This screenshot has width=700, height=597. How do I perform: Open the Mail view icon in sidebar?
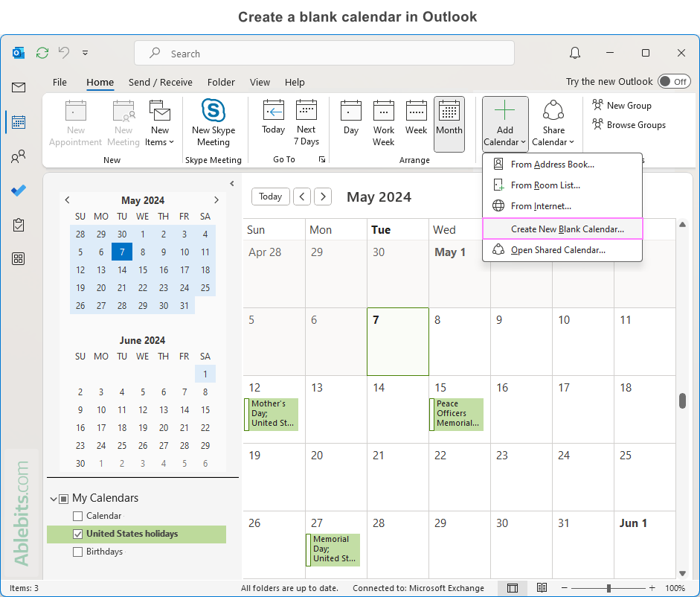[18, 87]
